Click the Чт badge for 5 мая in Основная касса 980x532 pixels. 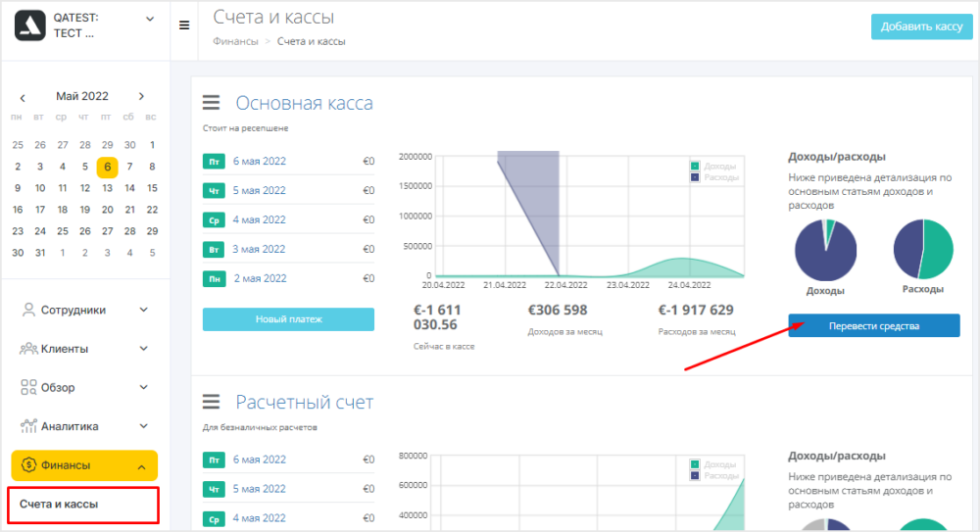[x=214, y=191]
